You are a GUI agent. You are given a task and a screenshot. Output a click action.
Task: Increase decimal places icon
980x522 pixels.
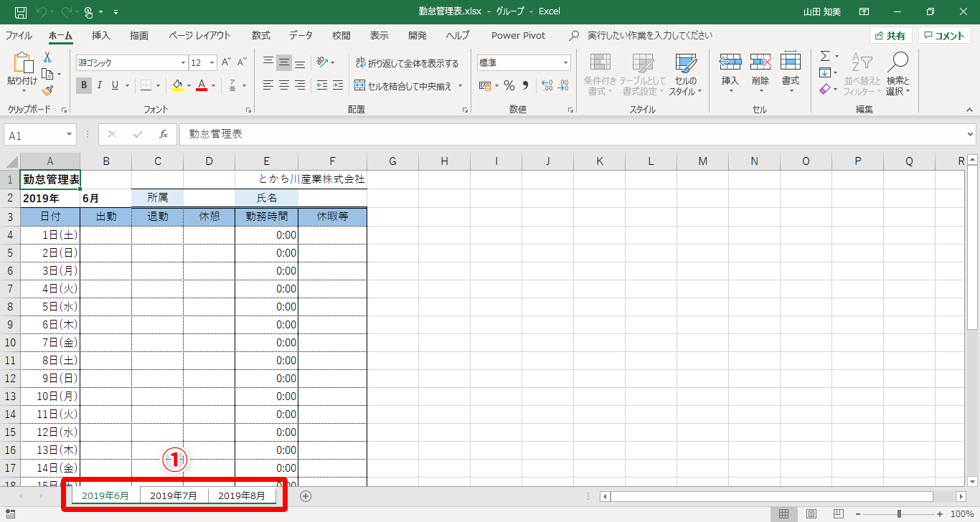(547, 86)
